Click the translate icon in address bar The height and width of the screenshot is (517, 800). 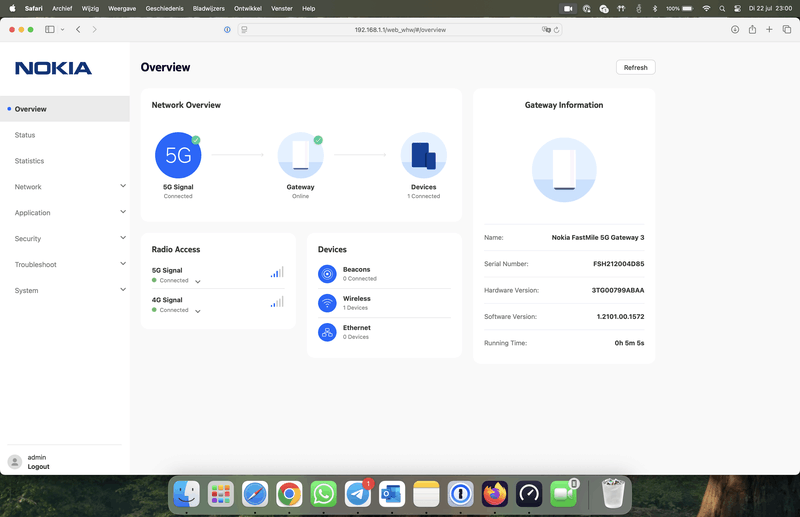[546, 30]
